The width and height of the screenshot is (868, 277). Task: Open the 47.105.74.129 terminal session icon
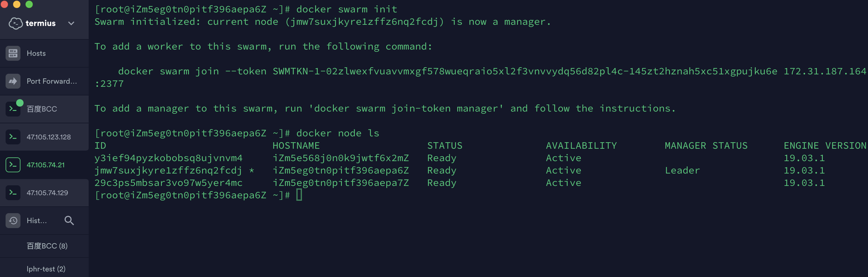(13, 193)
